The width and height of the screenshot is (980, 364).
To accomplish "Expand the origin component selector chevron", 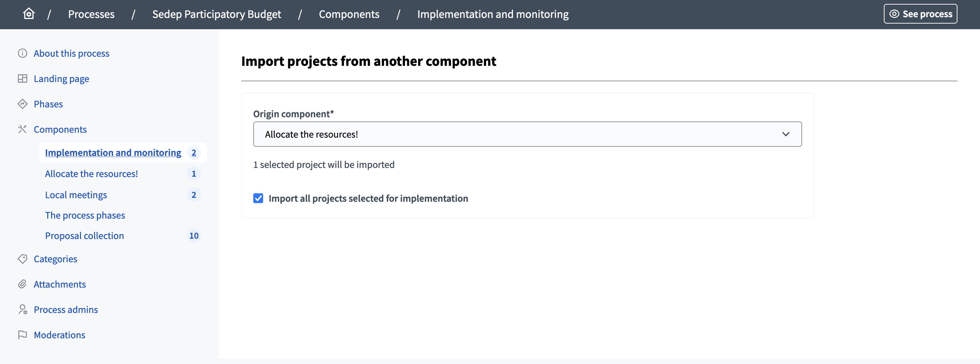I will click(x=786, y=134).
